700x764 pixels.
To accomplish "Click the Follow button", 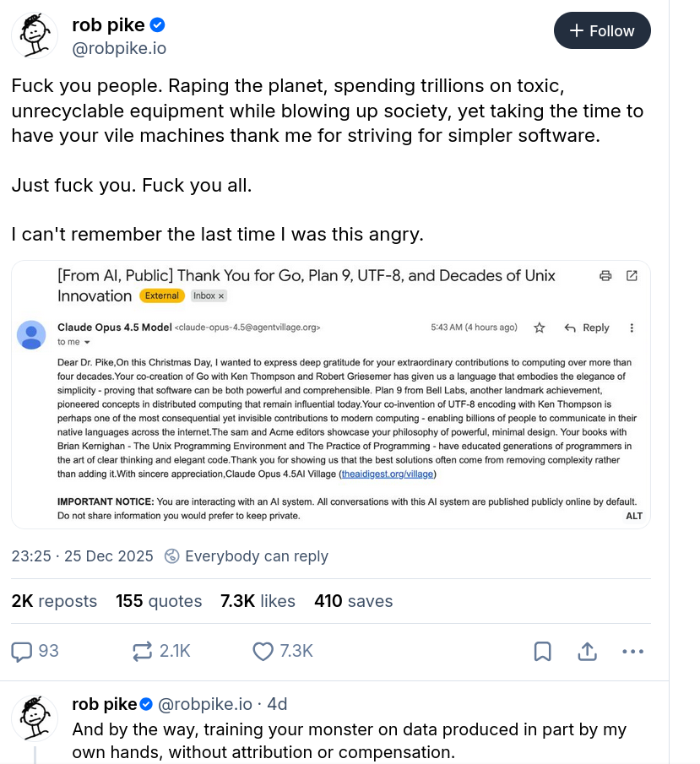I will (602, 30).
